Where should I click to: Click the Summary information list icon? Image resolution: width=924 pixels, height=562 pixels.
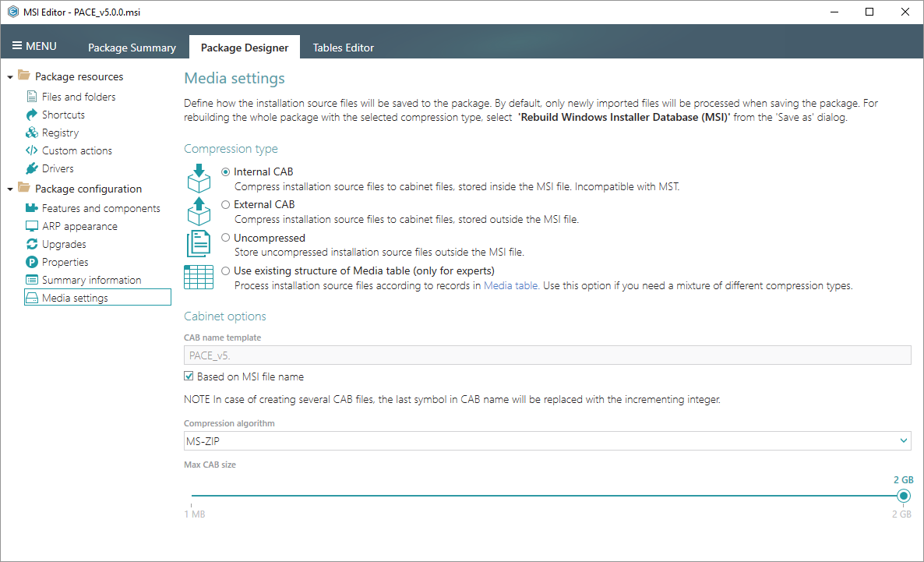click(32, 280)
